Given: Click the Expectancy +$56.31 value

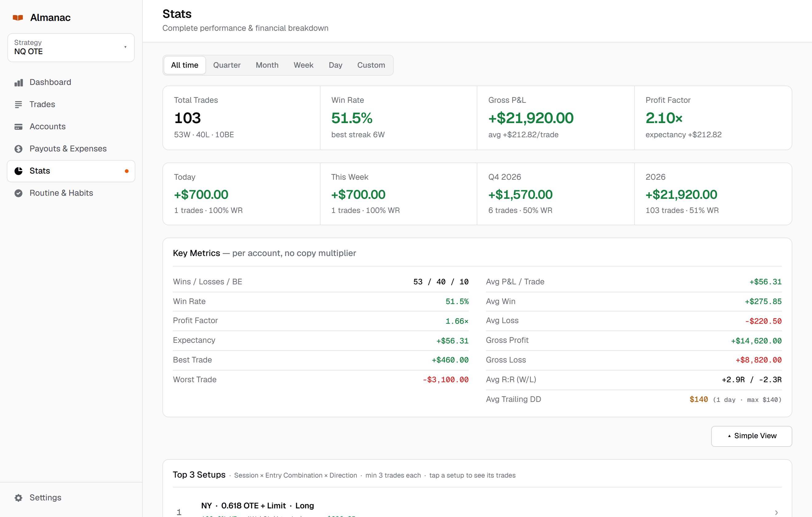Looking at the screenshot, I should pos(452,341).
